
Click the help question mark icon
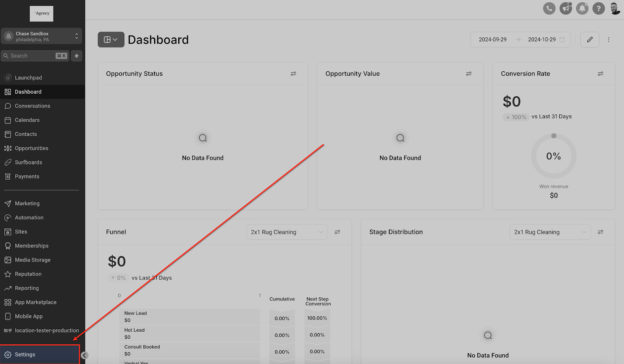point(599,8)
